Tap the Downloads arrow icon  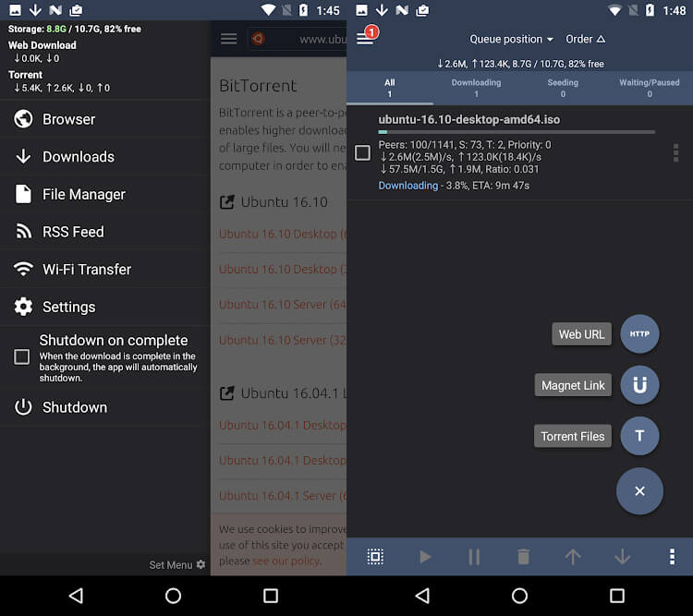pyautogui.click(x=23, y=156)
